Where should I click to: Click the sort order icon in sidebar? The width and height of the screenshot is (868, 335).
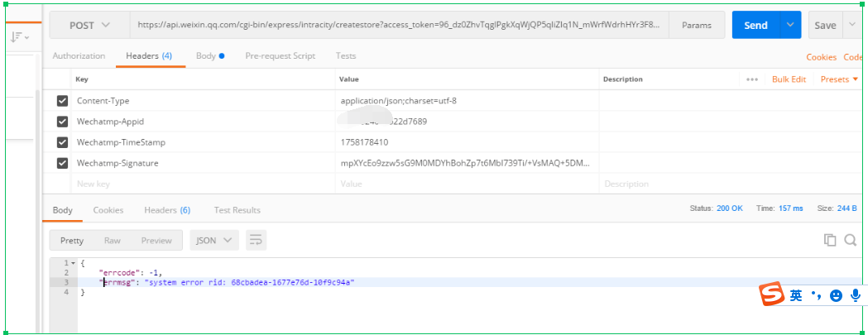pyautogui.click(x=19, y=37)
